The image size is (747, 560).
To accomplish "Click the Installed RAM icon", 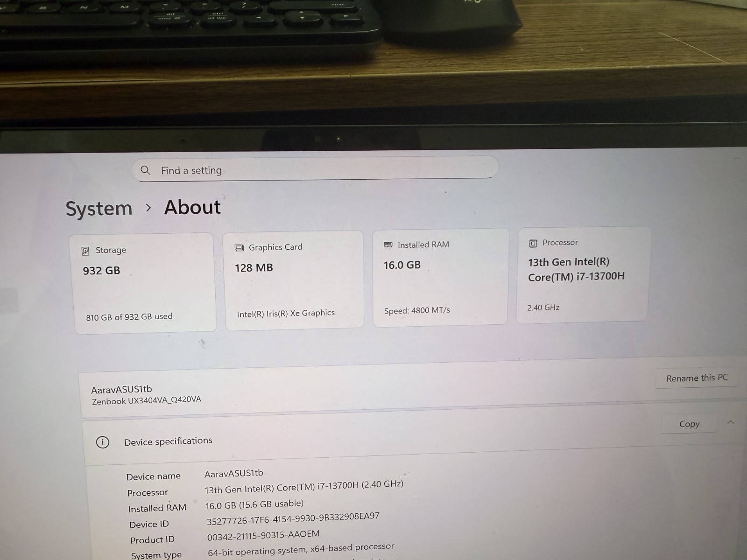I will tap(388, 245).
